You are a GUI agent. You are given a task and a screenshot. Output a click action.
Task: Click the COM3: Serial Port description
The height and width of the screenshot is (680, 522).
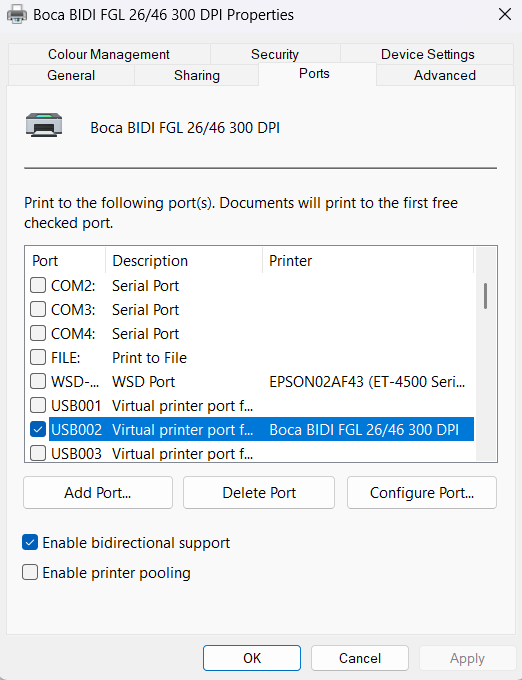tap(146, 310)
